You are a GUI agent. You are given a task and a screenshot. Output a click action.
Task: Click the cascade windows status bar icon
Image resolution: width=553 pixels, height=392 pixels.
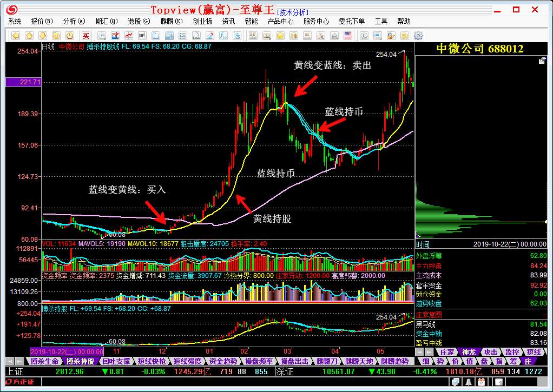click(456, 382)
